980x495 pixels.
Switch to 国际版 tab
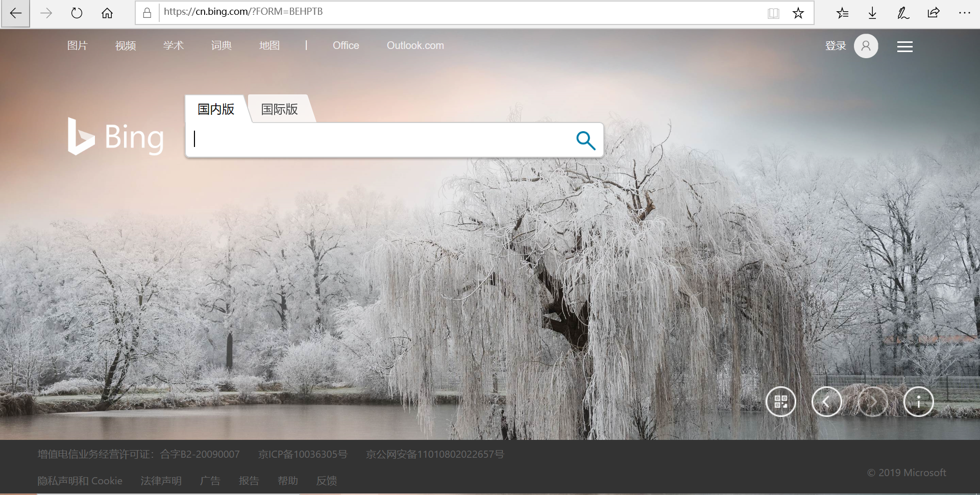click(x=280, y=109)
